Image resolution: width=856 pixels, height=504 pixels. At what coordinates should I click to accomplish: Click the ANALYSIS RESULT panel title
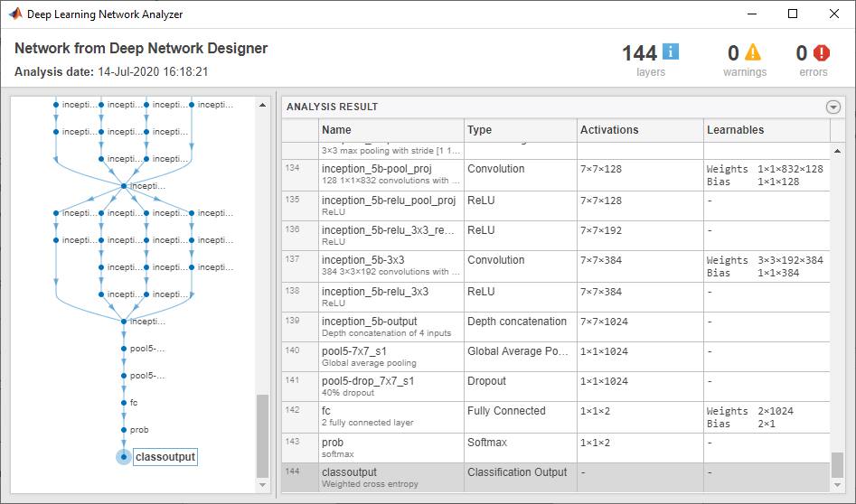pyautogui.click(x=332, y=107)
